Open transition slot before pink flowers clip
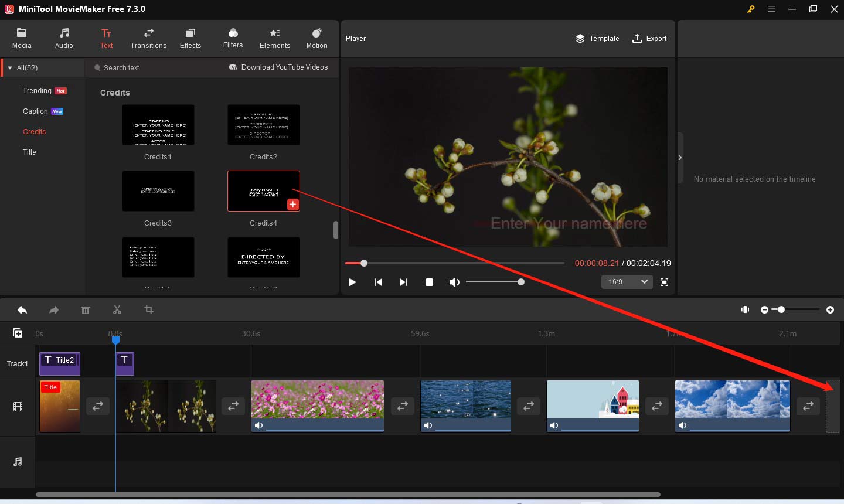The height and width of the screenshot is (504, 844). pyautogui.click(x=233, y=406)
